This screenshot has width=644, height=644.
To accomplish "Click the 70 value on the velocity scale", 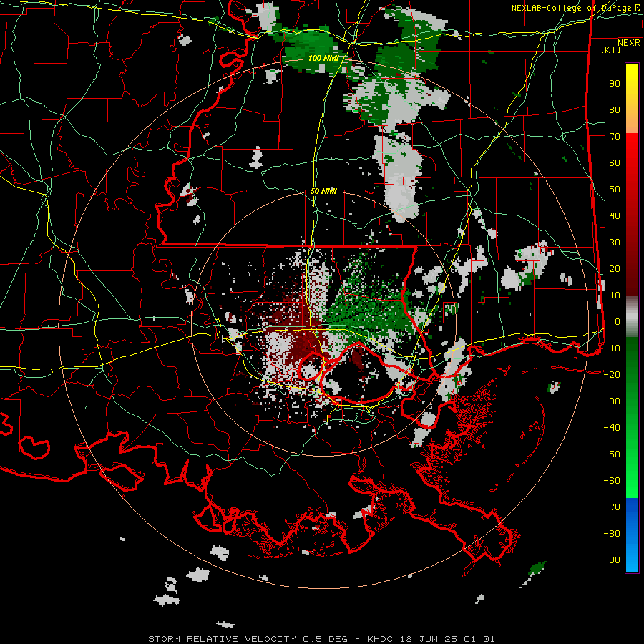I will click(615, 137).
